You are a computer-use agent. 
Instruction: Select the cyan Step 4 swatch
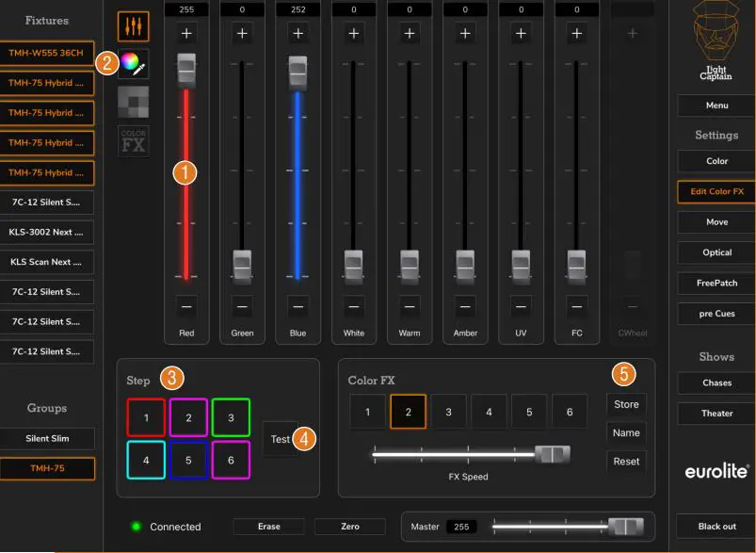146,461
